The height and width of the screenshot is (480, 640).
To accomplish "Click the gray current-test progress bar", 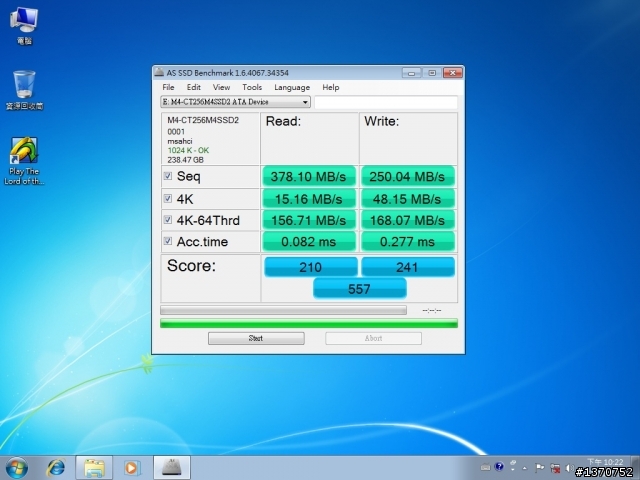I will 283,310.
